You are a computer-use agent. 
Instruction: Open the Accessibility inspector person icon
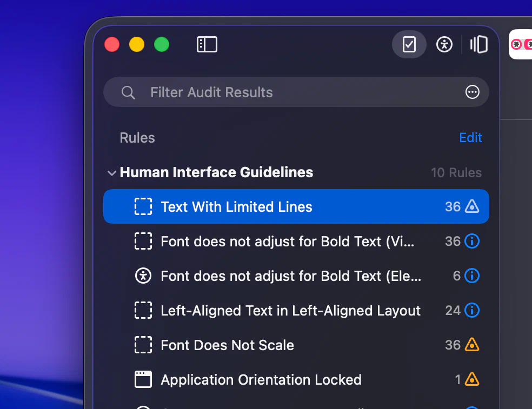click(444, 44)
